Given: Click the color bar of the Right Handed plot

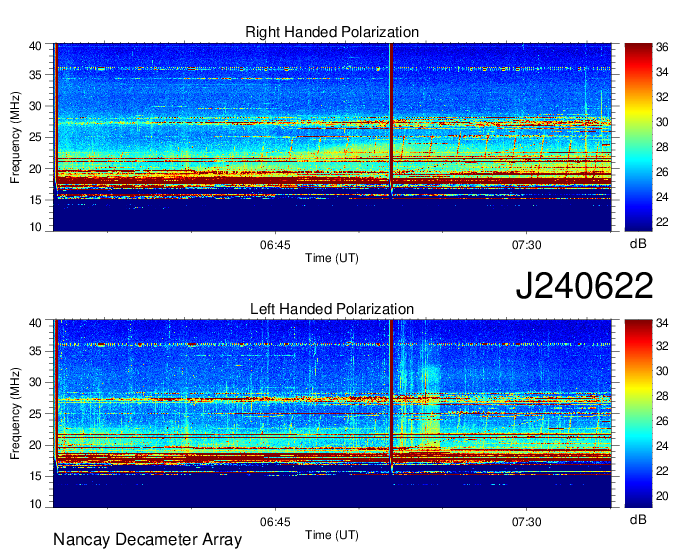Looking at the screenshot, I should point(638,137).
